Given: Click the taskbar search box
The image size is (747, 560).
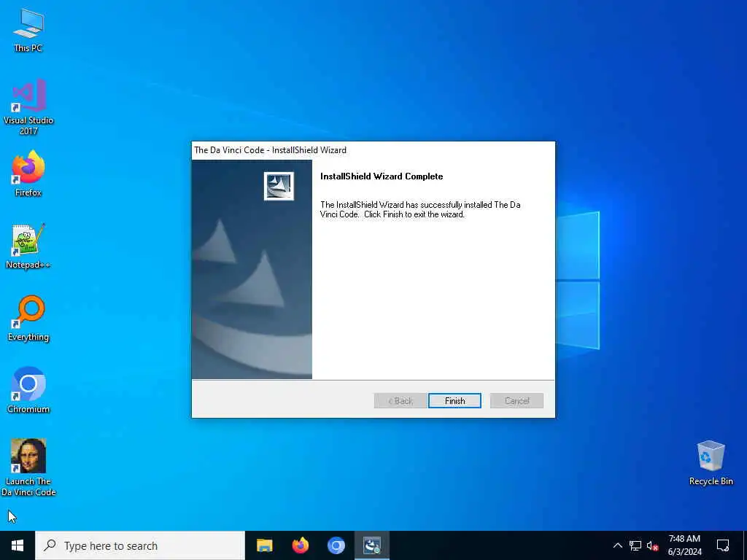Looking at the screenshot, I should coord(140,545).
